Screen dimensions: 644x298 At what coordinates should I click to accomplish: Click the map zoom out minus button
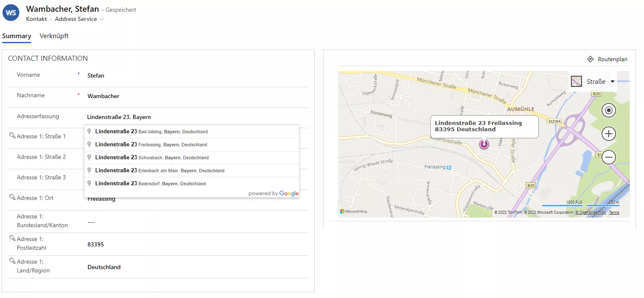(x=608, y=158)
